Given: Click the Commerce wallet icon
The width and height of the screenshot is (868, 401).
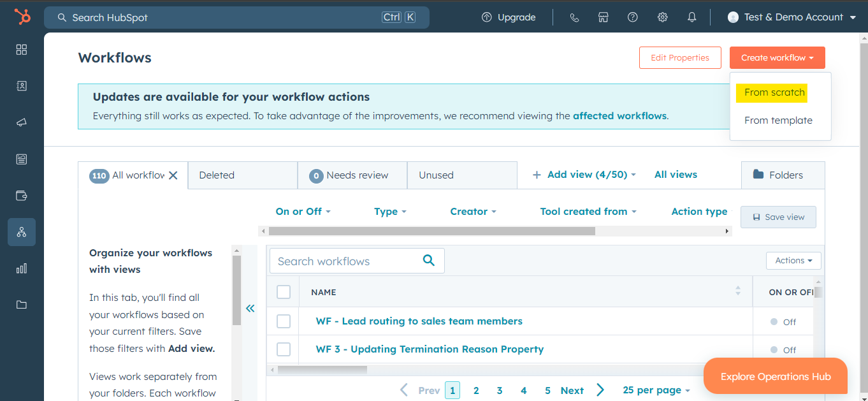Looking at the screenshot, I should (21, 196).
